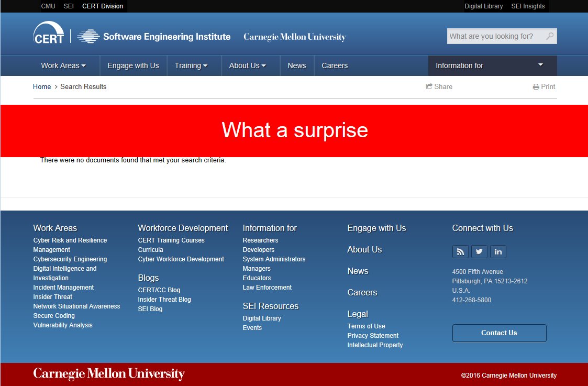Click the search magnifier icon
The height and width of the screenshot is (386, 588).
[549, 36]
